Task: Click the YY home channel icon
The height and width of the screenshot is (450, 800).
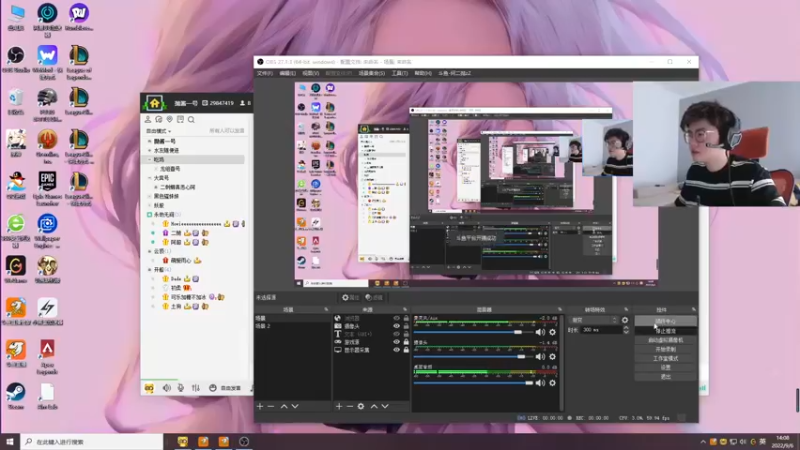Action: pos(154,103)
